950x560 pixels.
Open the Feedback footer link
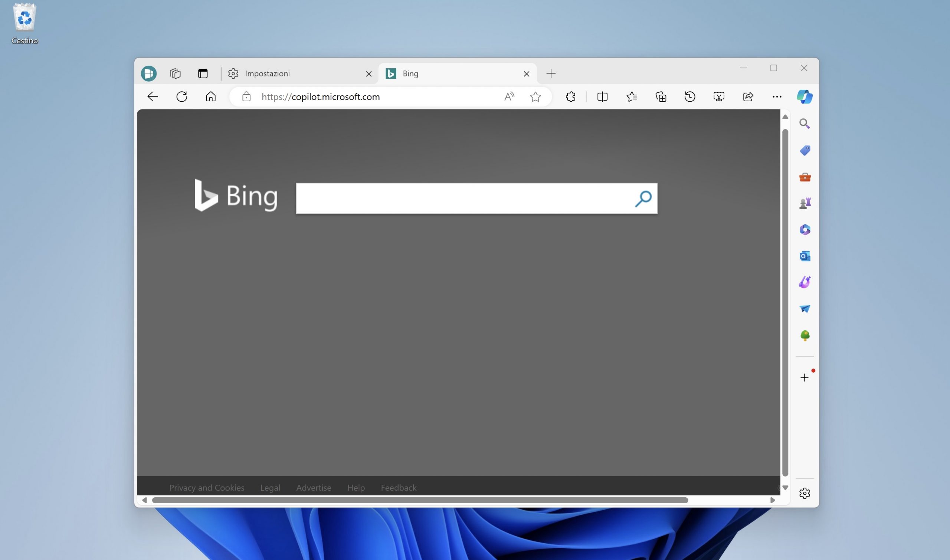click(399, 488)
